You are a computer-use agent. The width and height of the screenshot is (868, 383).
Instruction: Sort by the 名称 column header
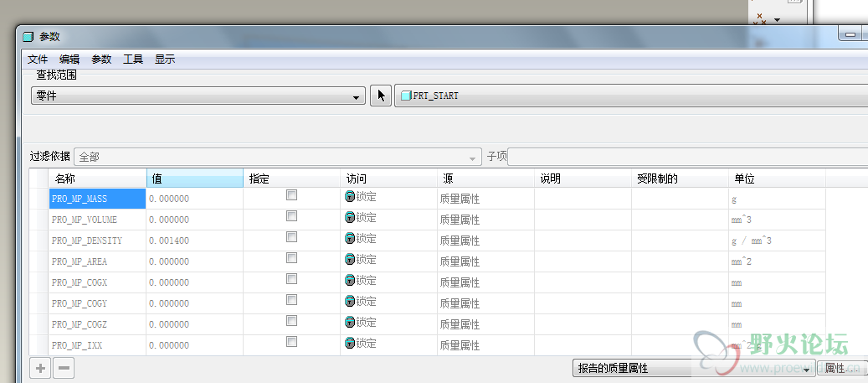tap(97, 179)
